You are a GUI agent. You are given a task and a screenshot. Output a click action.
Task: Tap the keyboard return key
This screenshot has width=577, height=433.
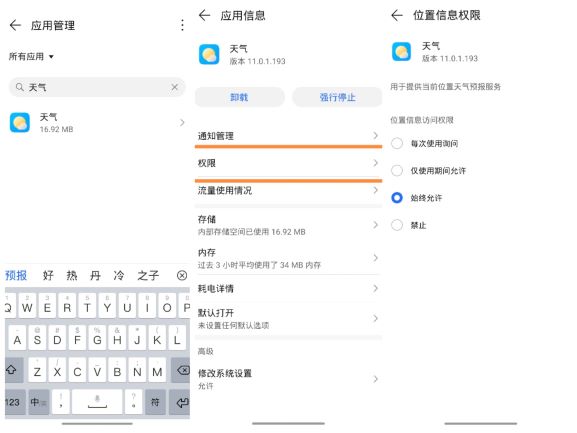(x=180, y=402)
